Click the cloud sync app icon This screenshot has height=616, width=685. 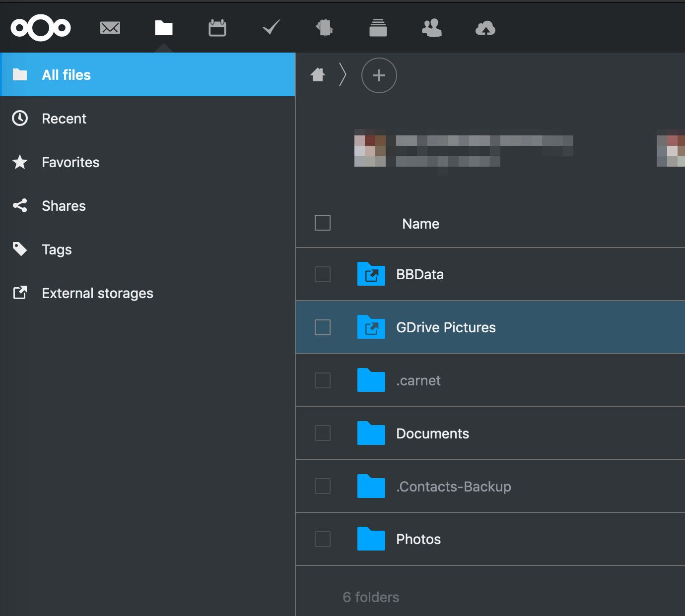point(485,28)
